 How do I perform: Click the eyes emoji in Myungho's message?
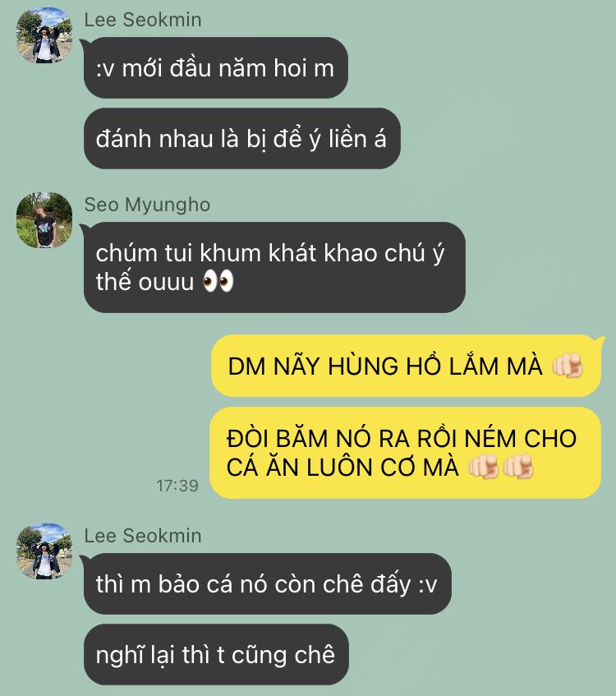click(x=218, y=281)
